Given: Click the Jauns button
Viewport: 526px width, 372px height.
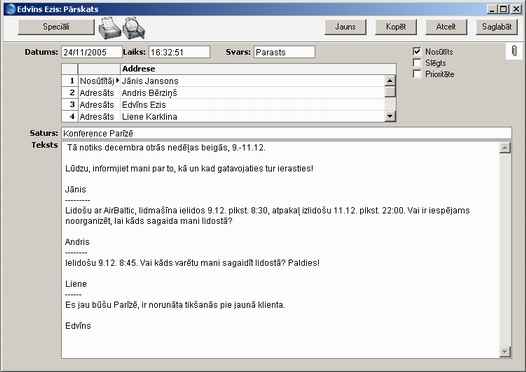Looking at the screenshot, I should pyautogui.click(x=345, y=27).
